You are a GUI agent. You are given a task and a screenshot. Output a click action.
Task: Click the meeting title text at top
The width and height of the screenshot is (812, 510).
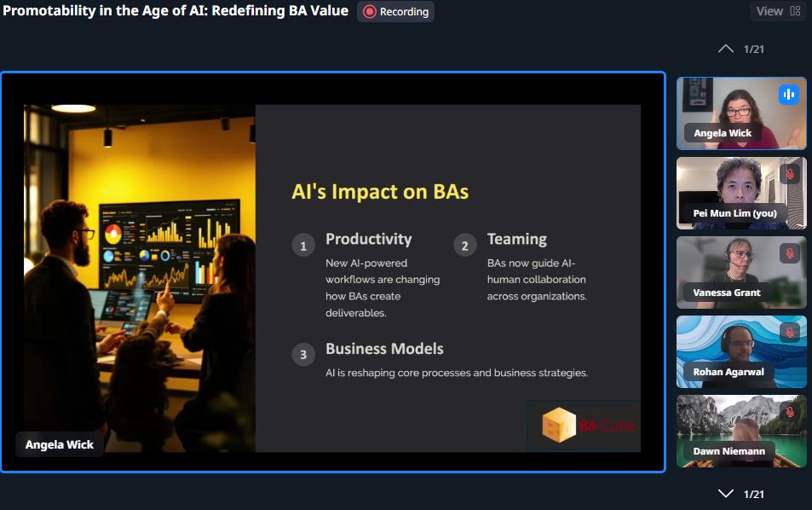point(176,11)
